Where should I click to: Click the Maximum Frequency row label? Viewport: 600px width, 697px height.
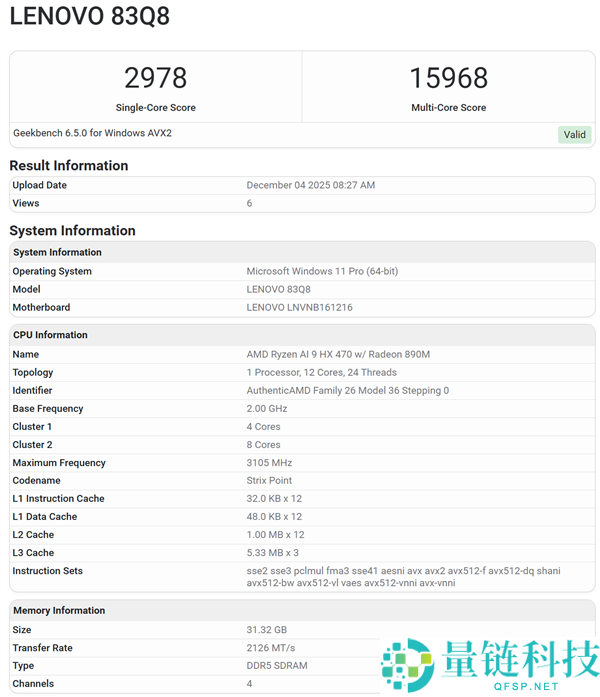pos(59,463)
